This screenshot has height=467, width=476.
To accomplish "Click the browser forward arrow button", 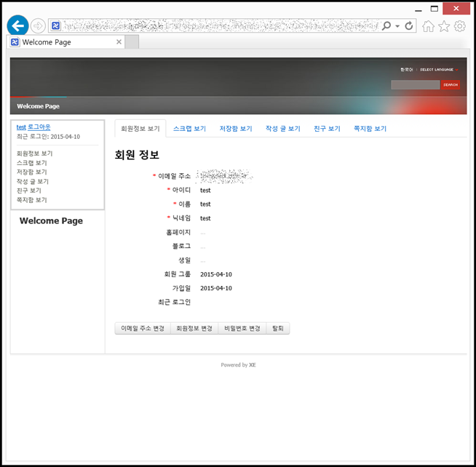I will 39,26.
